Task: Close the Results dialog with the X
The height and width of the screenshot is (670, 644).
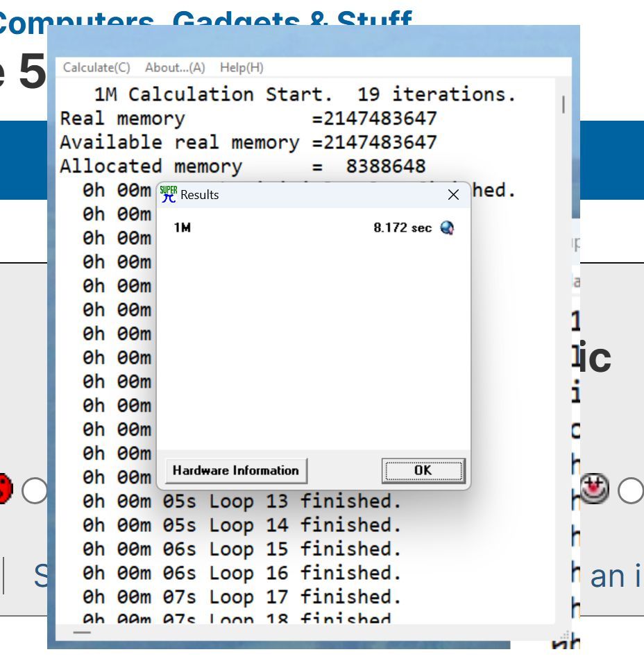Action: (x=453, y=195)
